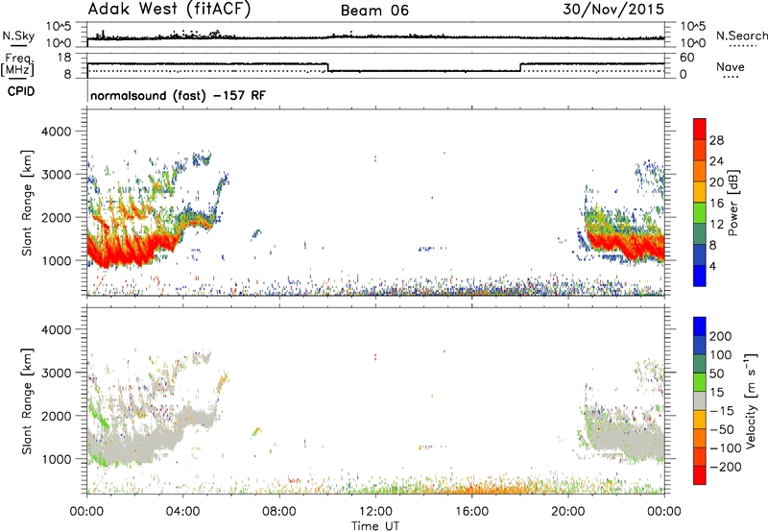
Task: Click the "3000" tick in the velocity panel
Action: [56, 373]
